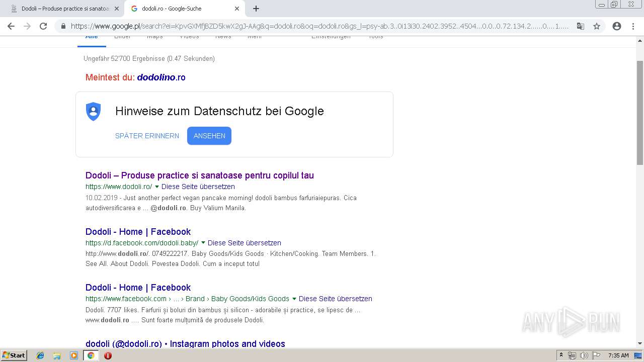Show hidden system tray icons
Image resolution: width=644 pixels, height=362 pixels.
pyautogui.click(x=561, y=355)
